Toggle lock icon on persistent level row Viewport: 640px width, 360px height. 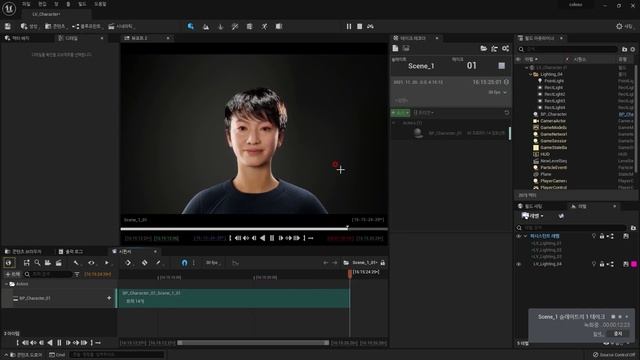click(602, 236)
